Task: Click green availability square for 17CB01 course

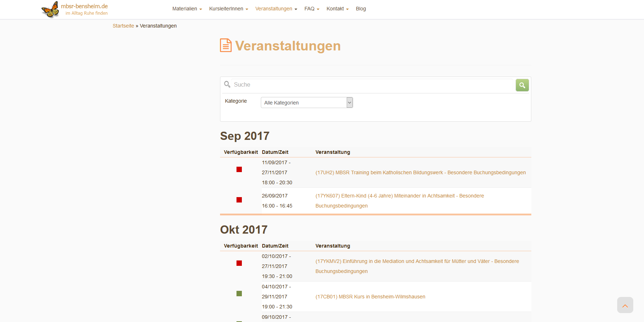Action: coord(239,293)
